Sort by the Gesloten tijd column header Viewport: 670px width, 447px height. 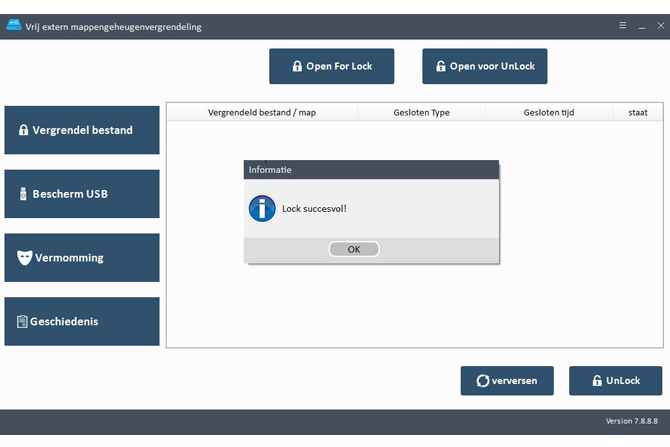(548, 113)
